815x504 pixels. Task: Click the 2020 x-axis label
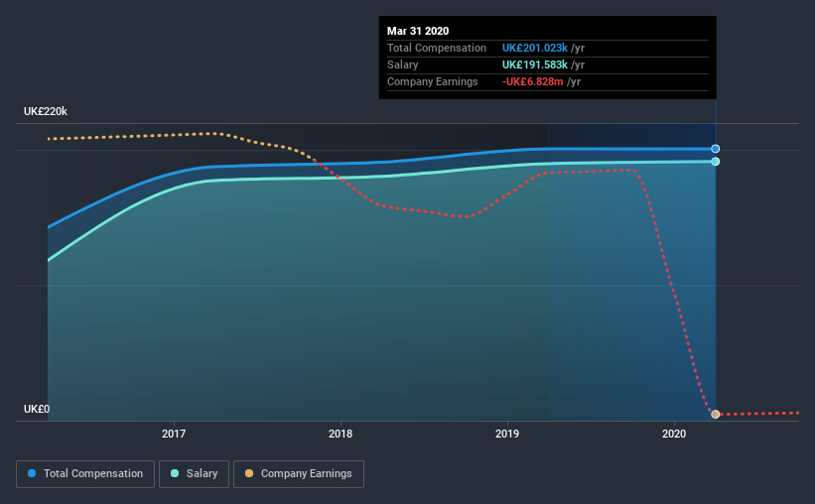click(x=674, y=434)
